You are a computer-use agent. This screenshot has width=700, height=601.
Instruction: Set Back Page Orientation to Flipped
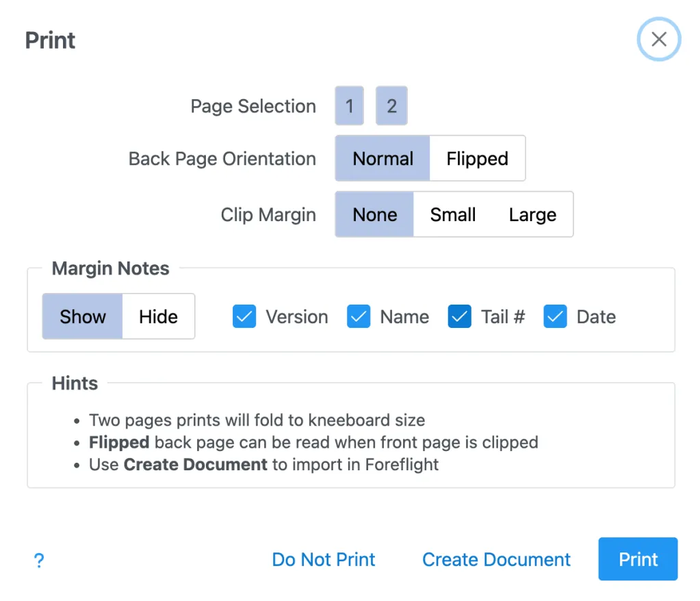477,159
